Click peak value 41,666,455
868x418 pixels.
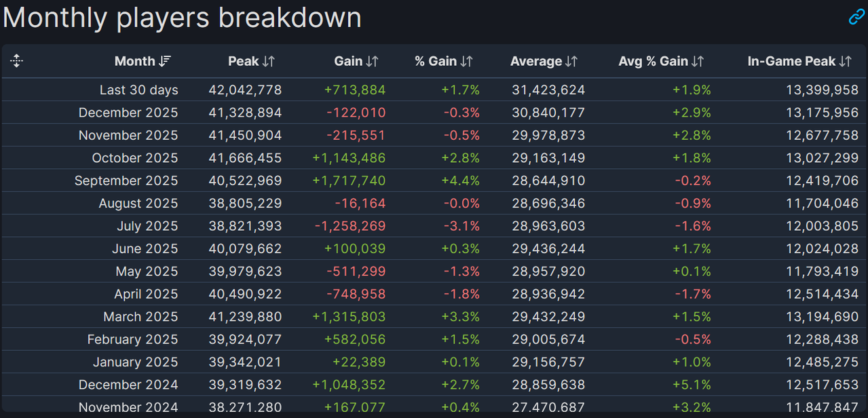click(245, 158)
